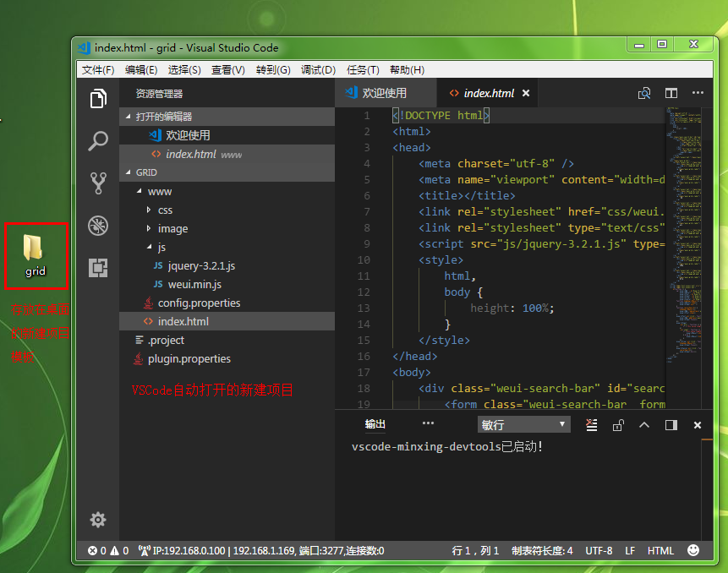This screenshot has height=573, width=728.
Task: Click the DOCTYPE html line in editor
Action: 441,116
